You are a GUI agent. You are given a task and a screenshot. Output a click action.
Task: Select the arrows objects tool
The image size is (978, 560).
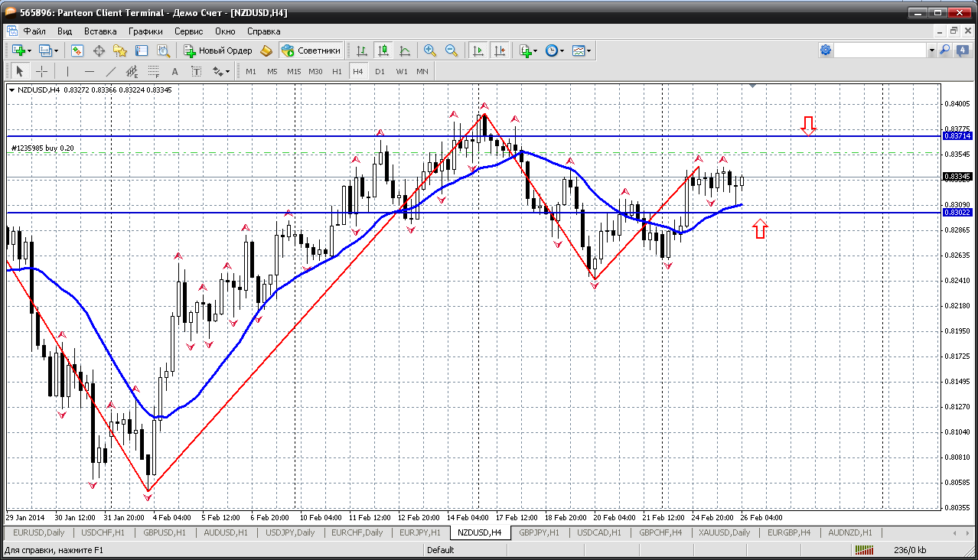(x=217, y=71)
